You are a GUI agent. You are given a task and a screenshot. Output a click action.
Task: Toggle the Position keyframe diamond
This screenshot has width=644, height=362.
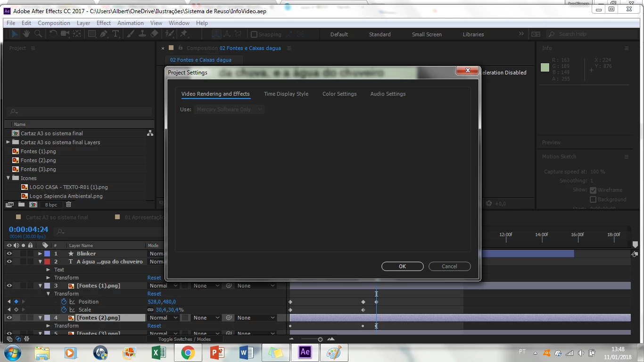(16, 302)
